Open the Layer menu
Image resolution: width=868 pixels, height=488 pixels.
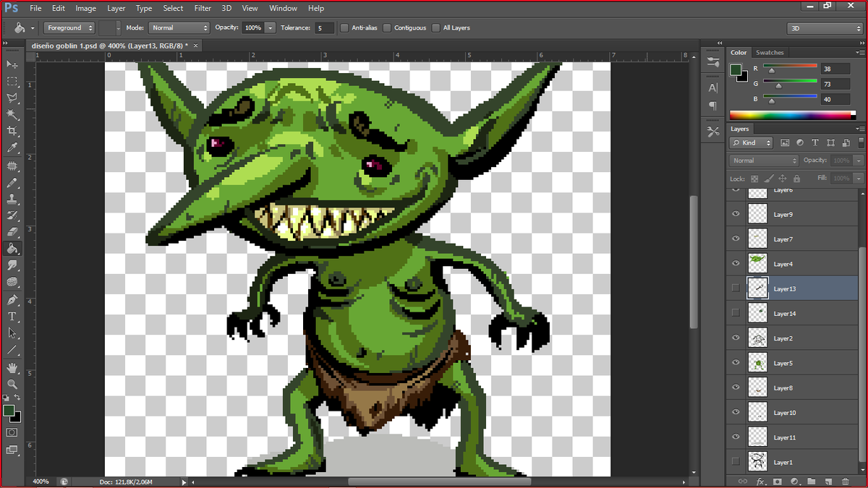pyautogui.click(x=116, y=8)
